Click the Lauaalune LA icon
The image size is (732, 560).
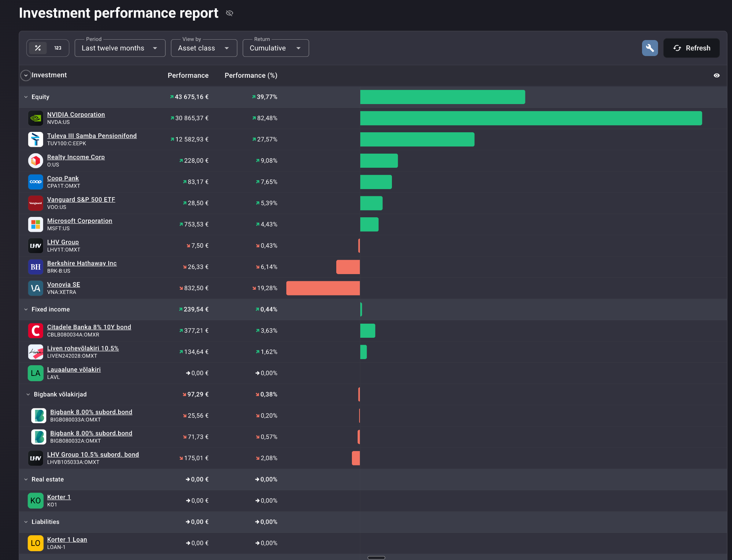[35, 373]
